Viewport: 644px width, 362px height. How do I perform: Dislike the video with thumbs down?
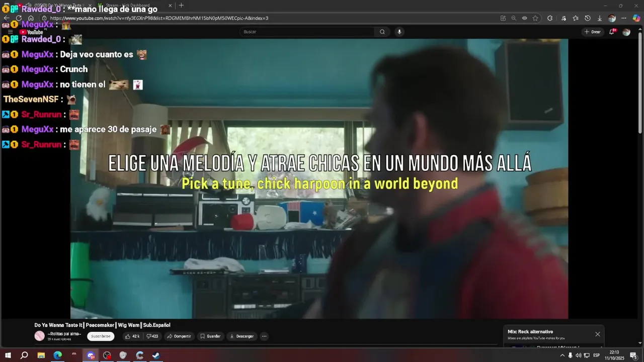(152, 336)
